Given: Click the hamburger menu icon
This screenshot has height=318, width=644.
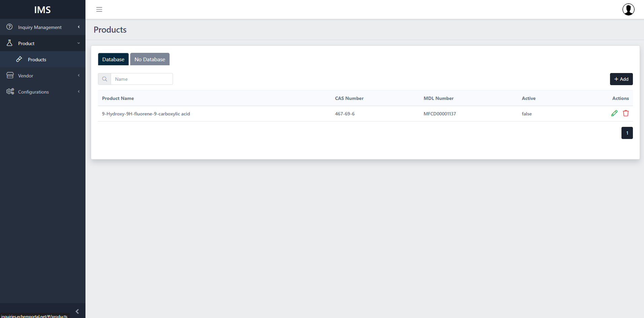Looking at the screenshot, I should (99, 9).
